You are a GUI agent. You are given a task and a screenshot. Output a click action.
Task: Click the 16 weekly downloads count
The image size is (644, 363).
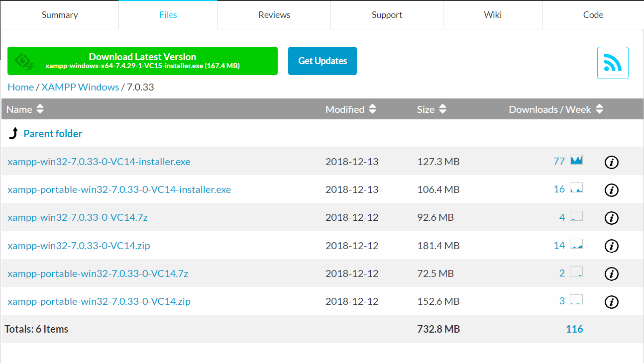559,189
